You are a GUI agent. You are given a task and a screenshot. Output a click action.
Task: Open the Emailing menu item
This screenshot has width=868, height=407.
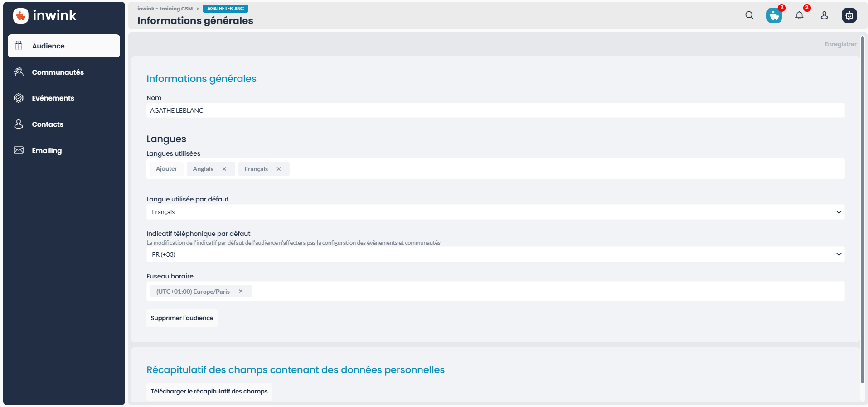pos(64,150)
